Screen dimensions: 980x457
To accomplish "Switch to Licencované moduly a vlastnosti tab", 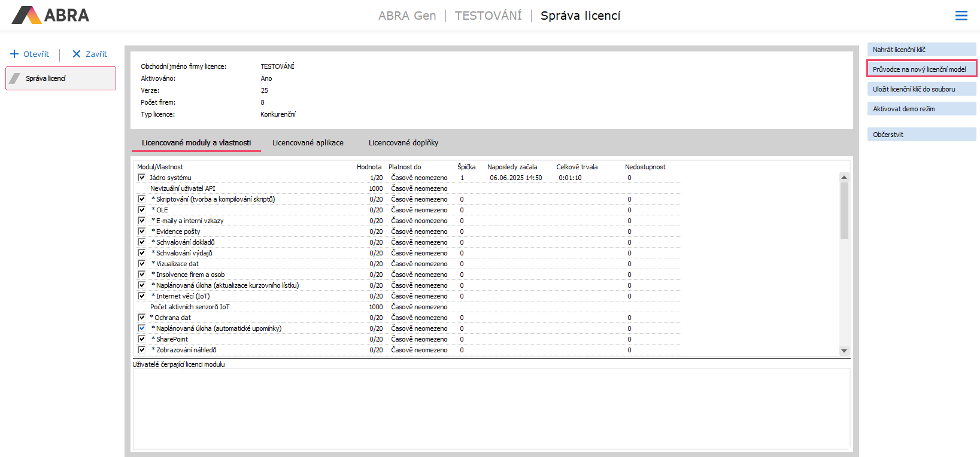I will (x=196, y=143).
